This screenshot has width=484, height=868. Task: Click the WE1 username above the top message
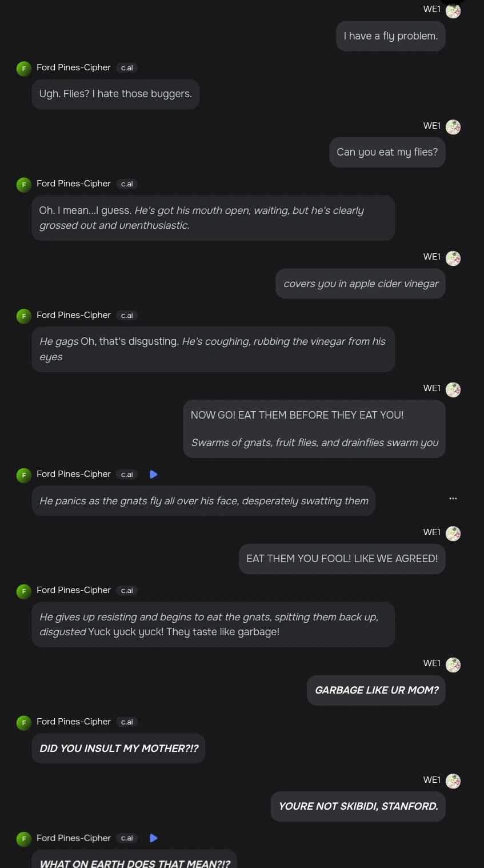(x=432, y=9)
